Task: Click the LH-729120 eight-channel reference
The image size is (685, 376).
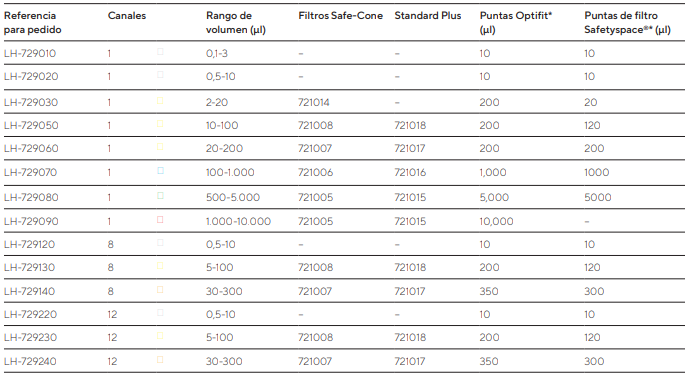Action: click(x=30, y=245)
